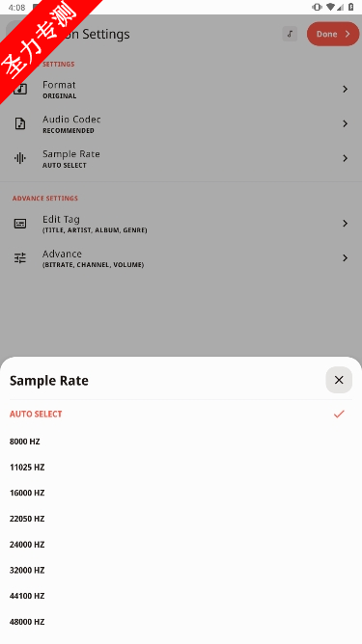
Task: Expand the Edit Tag chevron
Action: (x=346, y=224)
